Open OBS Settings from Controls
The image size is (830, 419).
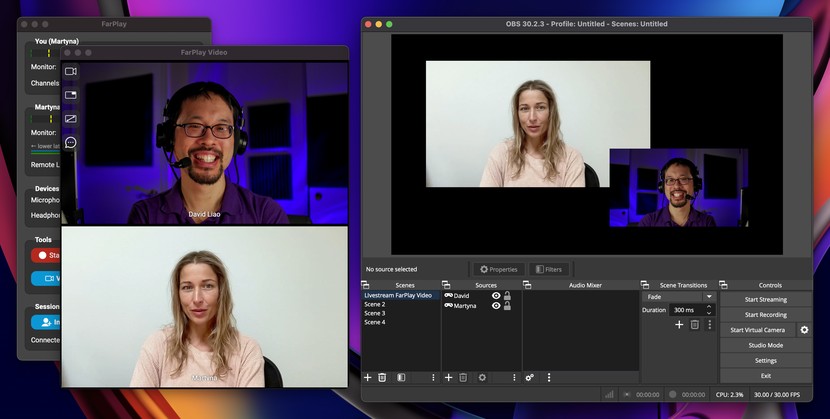tap(765, 360)
